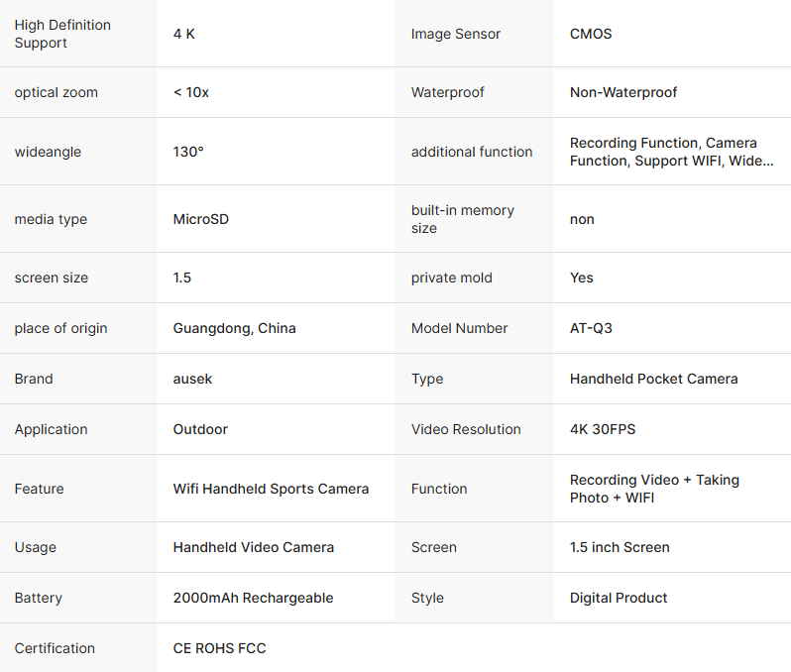
Task: Select the 'CE ROHS FCC' certification value
Action: (x=220, y=648)
